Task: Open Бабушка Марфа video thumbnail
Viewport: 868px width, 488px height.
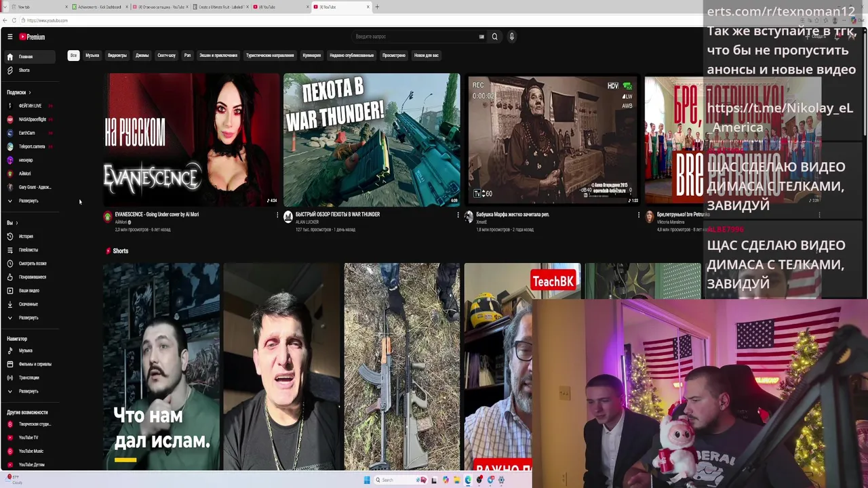Action: tap(552, 140)
